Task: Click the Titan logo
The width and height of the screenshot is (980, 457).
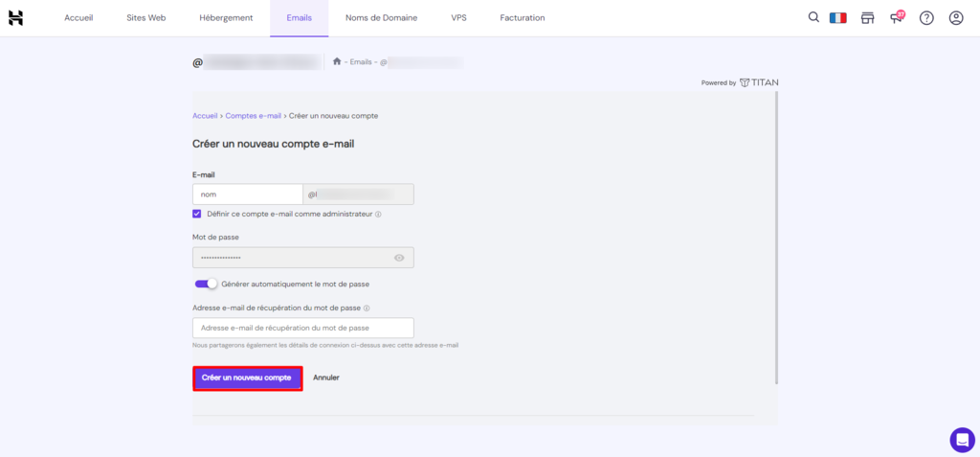Action: click(x=759, y=82)
